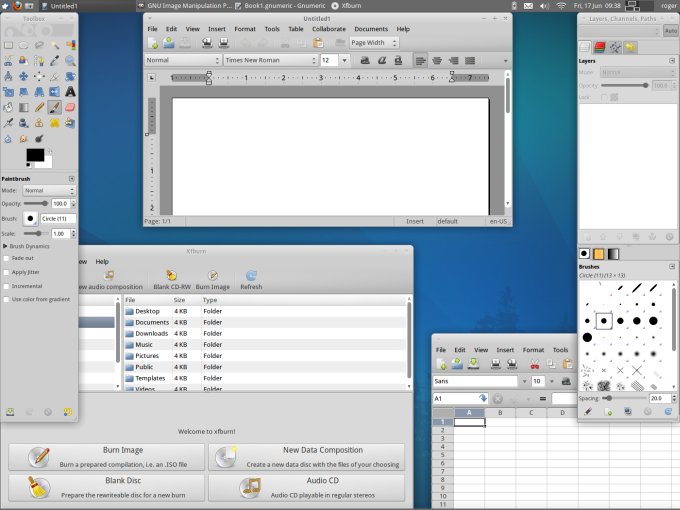The height and width of the screenshot is (510, 680).
Task: Switch to Book1.gnumeric in top taskbar
Action: coord(280,6)
